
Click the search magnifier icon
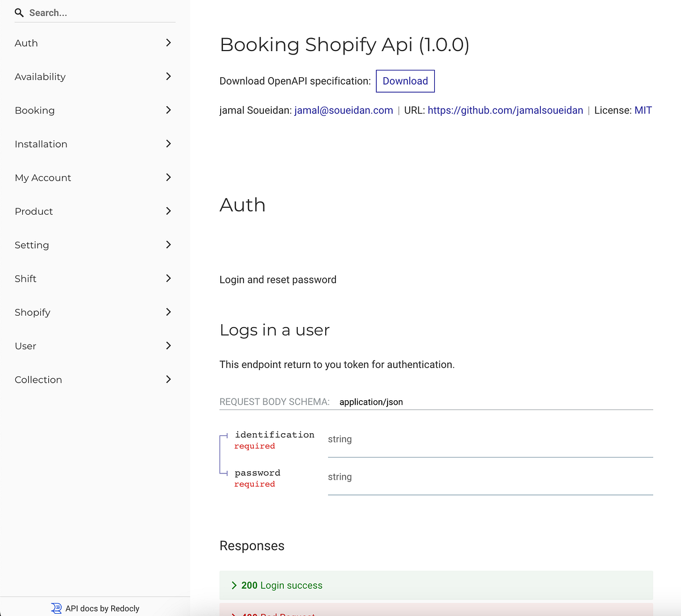point(19,12)
